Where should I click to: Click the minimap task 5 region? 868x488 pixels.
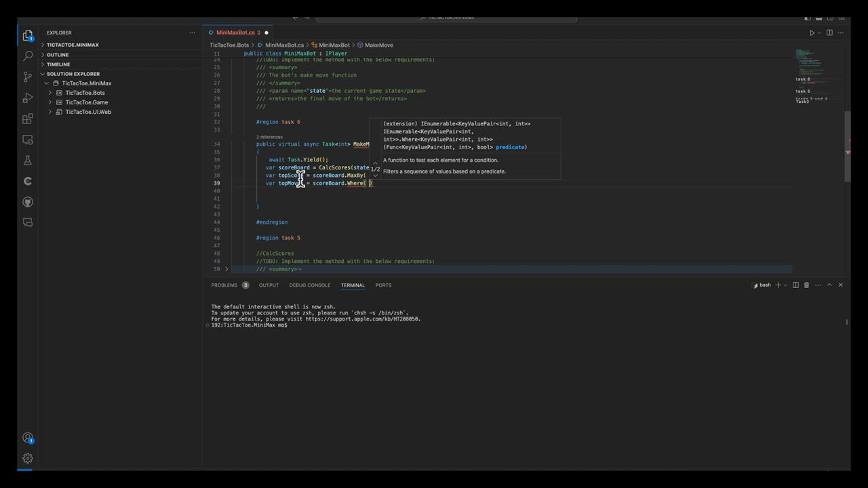pyautogui.click(x=803, y=91)
